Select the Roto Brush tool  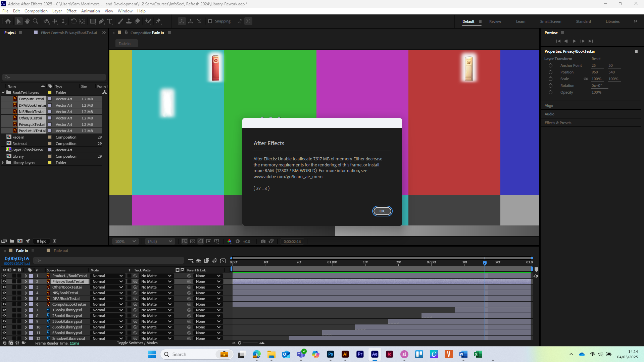tap(148, 21)
